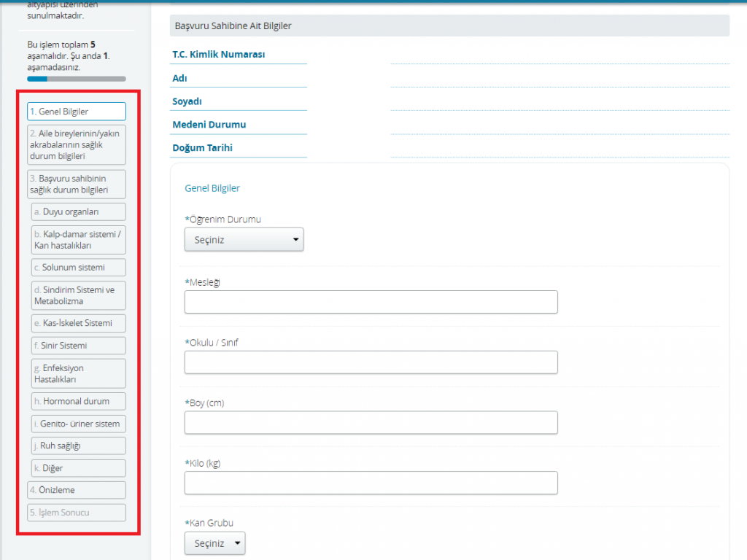Expand the Kan Grubu dropdown
747x560 pixels.
point(215,544)
